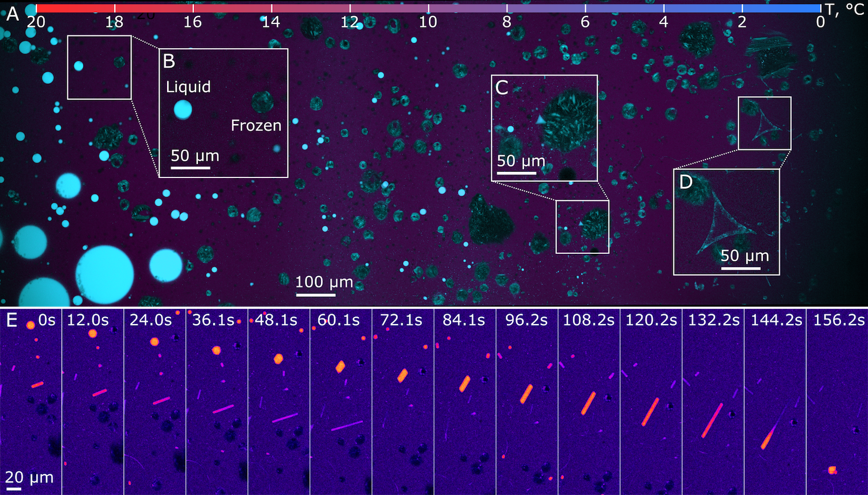Click the bright cyan liquid droplet in inset B

tap(183, 110)
